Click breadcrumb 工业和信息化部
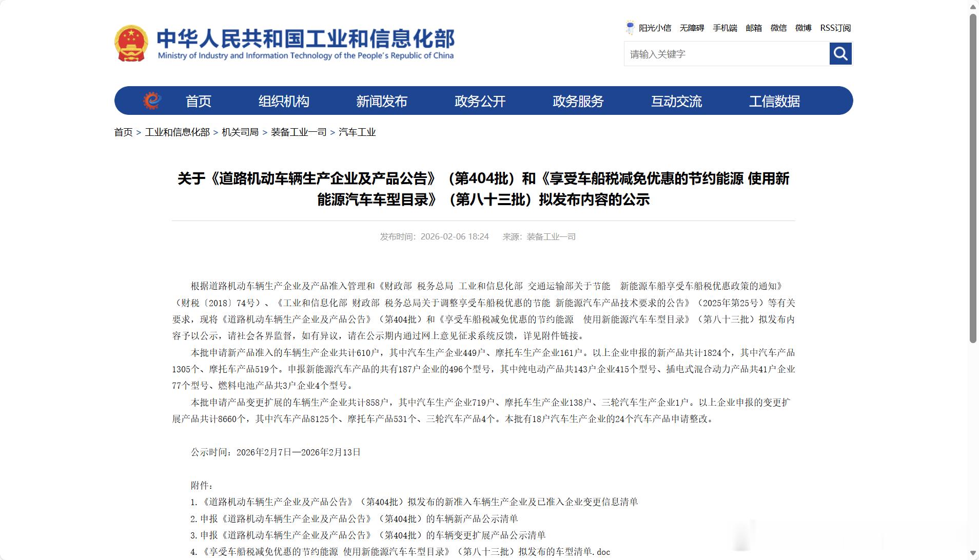The width and height of the screenshot is (979, 560). click(x=178, y=132)
